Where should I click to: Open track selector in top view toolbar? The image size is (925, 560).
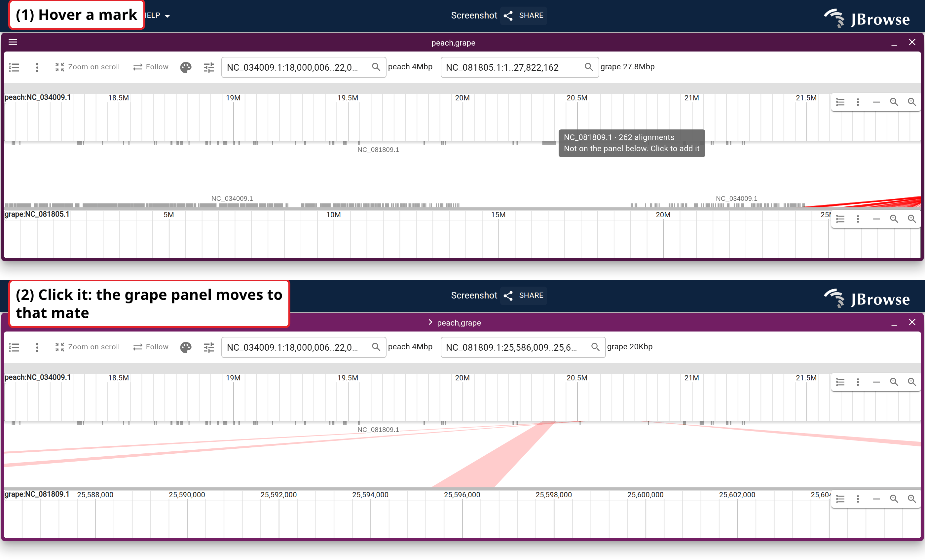tap(14, 68)
